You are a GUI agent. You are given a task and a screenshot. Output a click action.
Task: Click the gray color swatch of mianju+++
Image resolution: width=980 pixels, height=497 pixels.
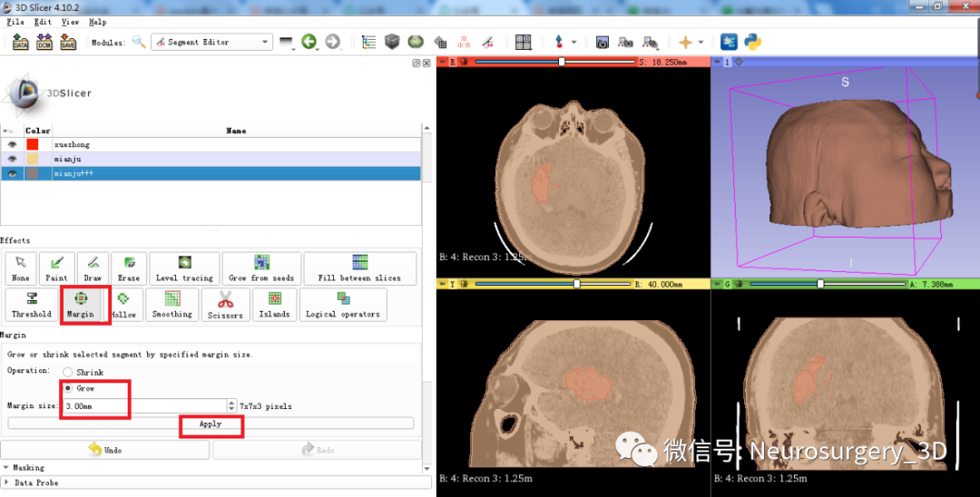33,173
